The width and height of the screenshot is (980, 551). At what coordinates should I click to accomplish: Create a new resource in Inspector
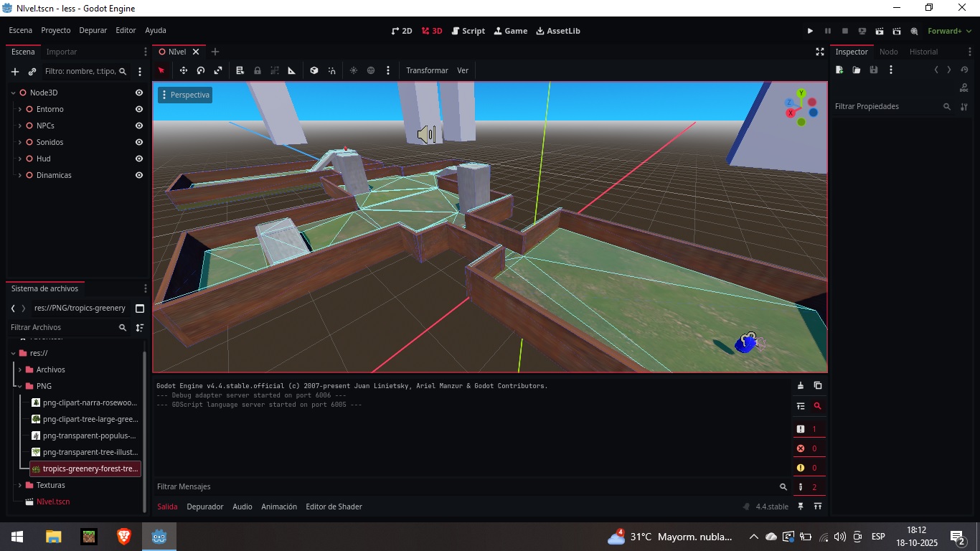pyautogui.click(x=839, y=70)
